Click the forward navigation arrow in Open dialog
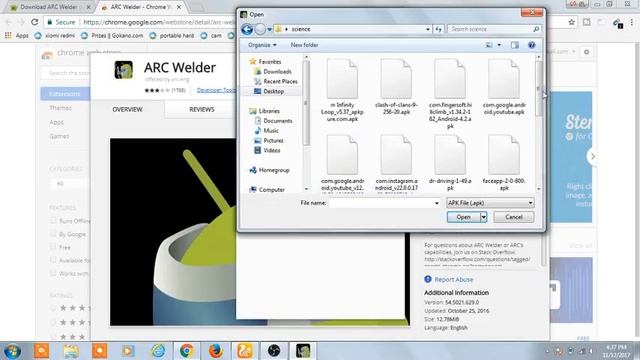This screenshot has width=640, height=360. (x=260, y=29)
